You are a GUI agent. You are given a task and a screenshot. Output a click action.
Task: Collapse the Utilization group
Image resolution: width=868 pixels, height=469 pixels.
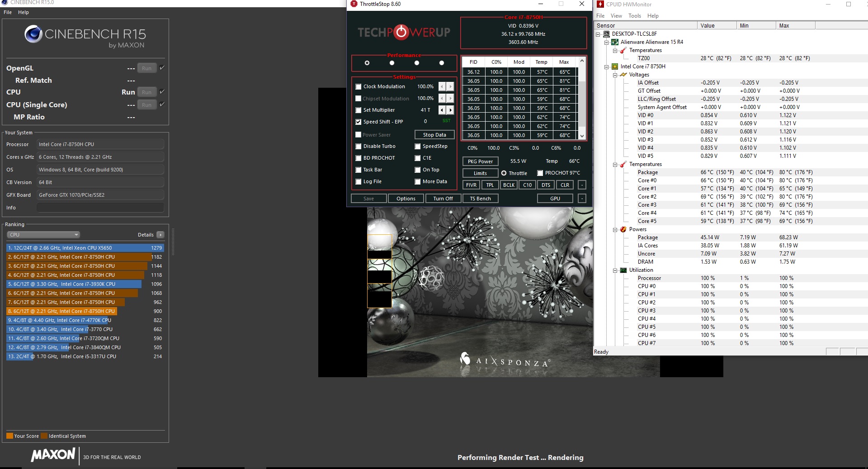pos(615,270)
